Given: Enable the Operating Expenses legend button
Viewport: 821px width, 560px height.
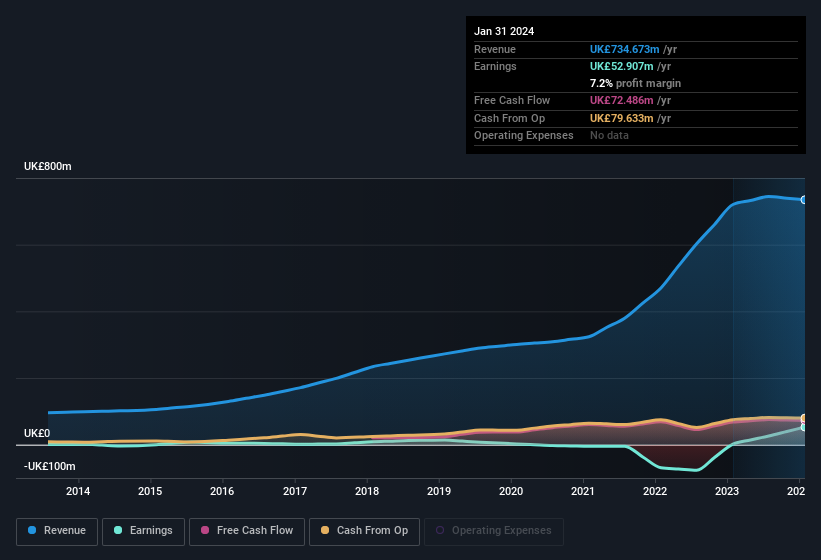Looking at the screenshot, I should tap(494, 531).
